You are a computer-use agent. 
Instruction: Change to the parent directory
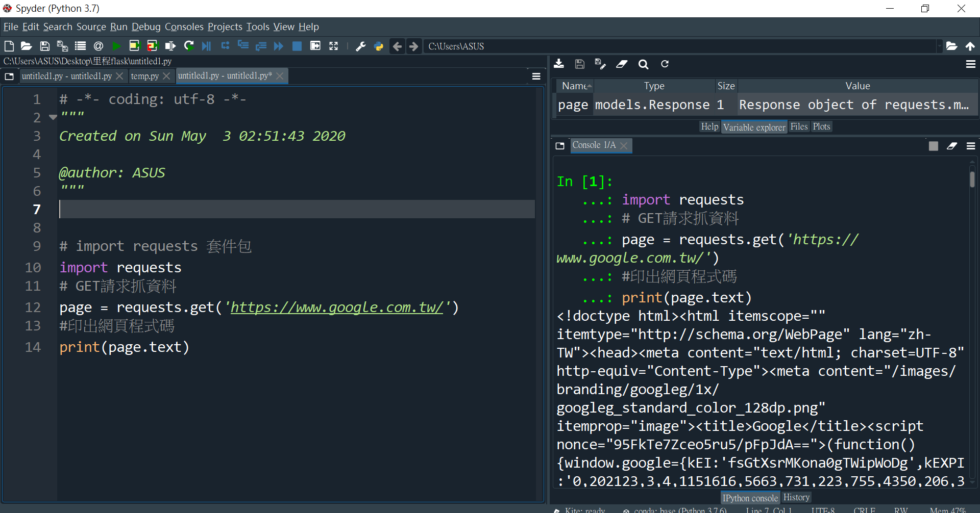pos(970,46)
